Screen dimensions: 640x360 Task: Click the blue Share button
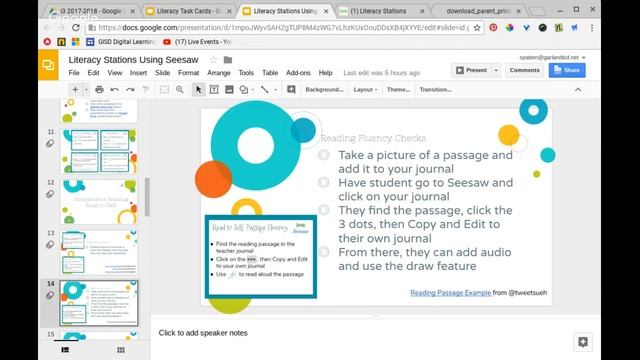tap(567, 70)
